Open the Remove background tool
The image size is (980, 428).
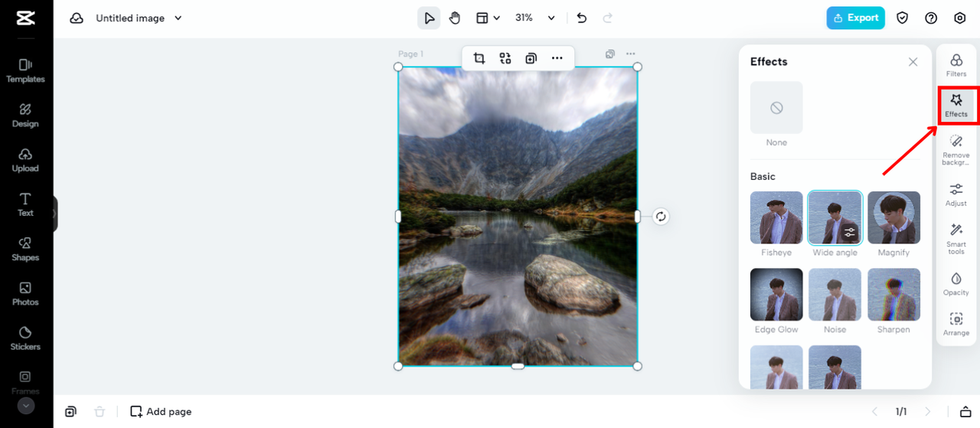coord(956,149)
